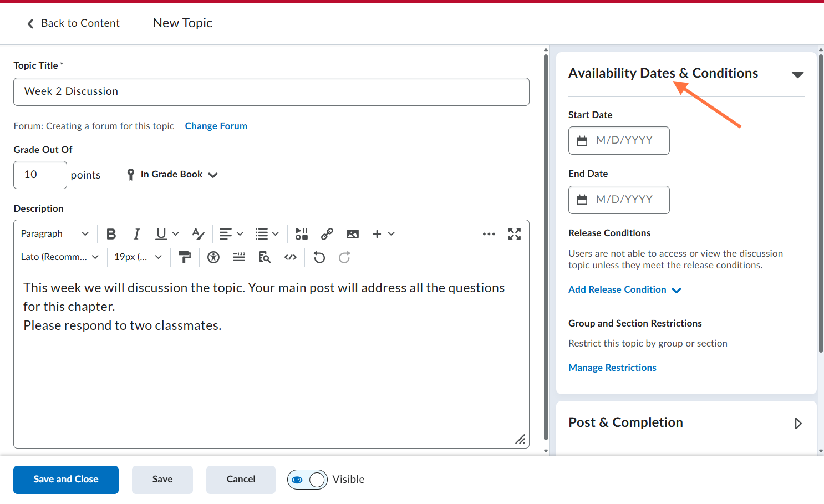Go Back to Content

tap(74, 23)
